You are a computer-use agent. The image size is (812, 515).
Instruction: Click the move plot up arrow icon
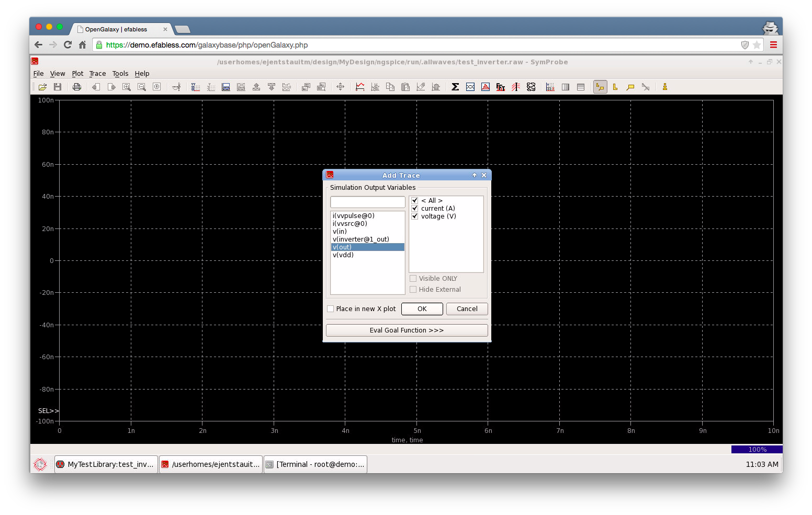(x=256, y=87)
